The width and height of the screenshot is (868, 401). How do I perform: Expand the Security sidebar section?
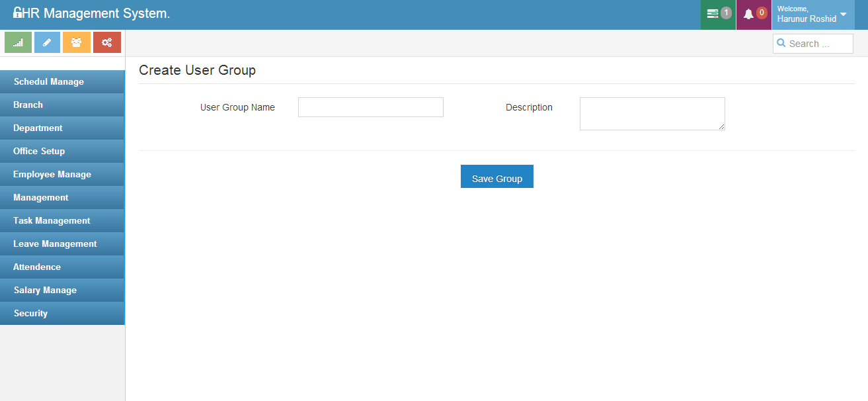(30, 314)
